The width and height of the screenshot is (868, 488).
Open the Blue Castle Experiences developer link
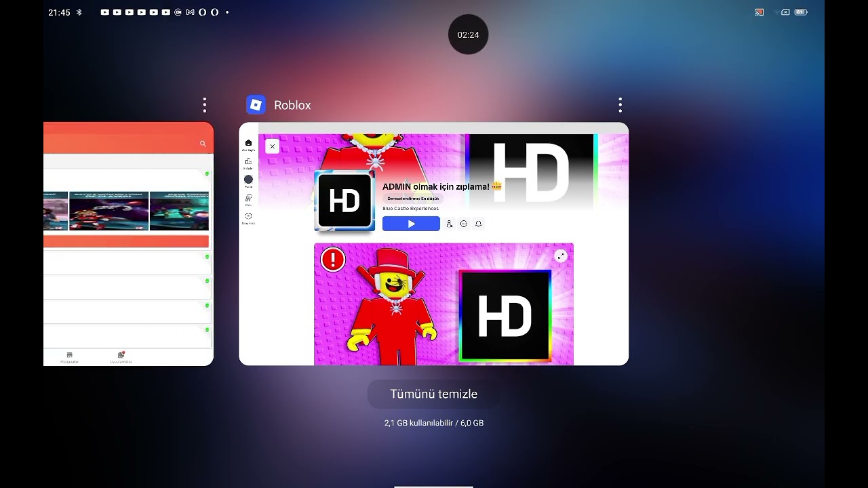click(410, 209)
